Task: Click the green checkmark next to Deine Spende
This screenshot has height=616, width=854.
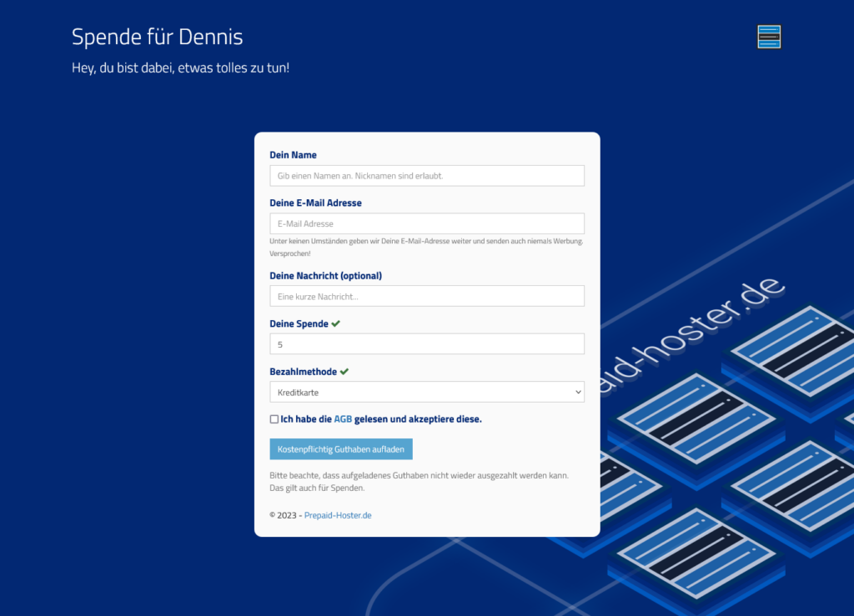Action: coord(335,323)
